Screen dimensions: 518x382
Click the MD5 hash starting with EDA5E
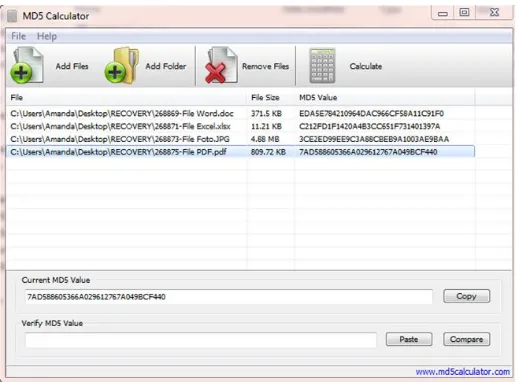(x=371, y=113)
